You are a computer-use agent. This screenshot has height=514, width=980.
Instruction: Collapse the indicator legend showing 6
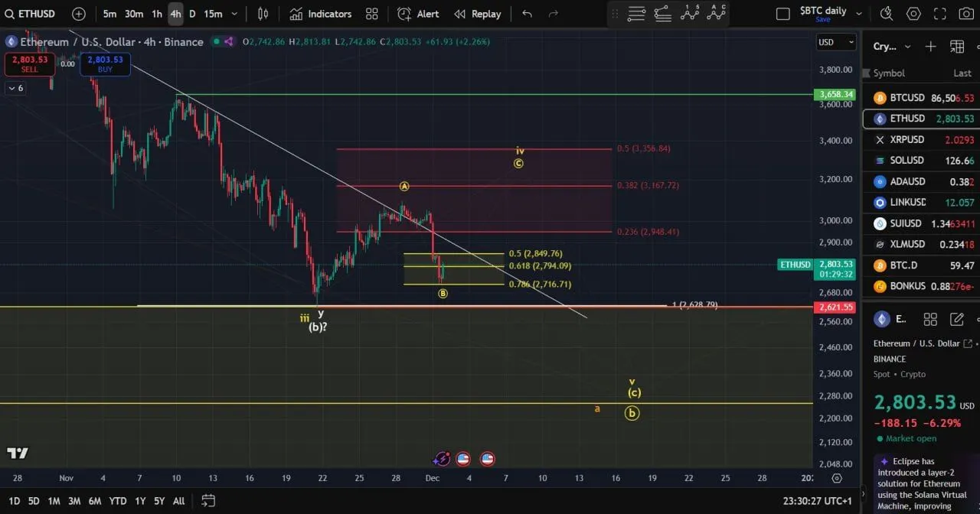[15, 88]
